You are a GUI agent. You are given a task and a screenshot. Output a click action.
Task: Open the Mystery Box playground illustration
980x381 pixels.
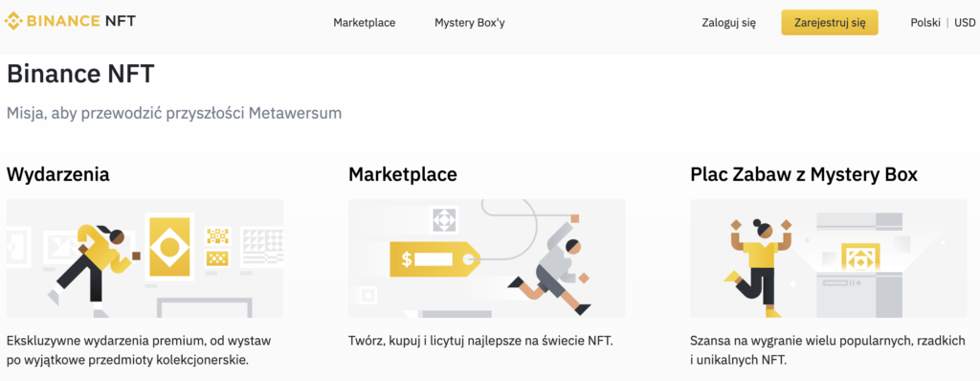coord(829,258)
